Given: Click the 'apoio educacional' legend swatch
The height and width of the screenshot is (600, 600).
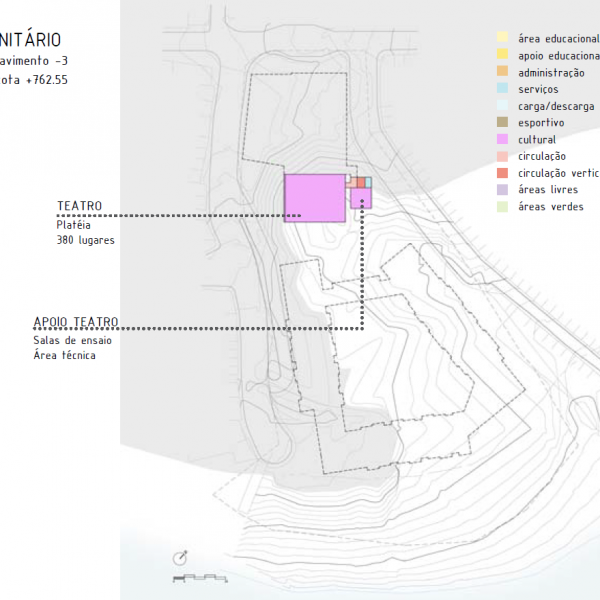Looking at the screenshot, I should pyautogui.click(x=503, y=56).
